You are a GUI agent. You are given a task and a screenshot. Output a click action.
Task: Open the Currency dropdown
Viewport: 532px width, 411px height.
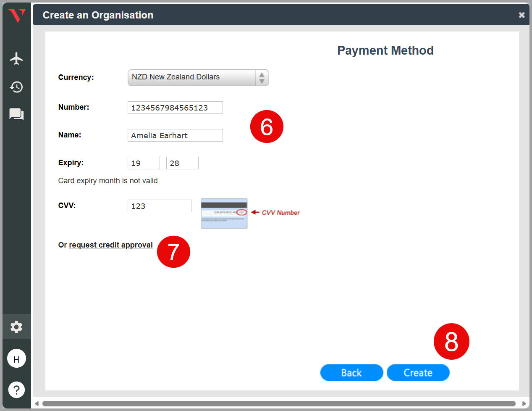(x=191, y=77)
